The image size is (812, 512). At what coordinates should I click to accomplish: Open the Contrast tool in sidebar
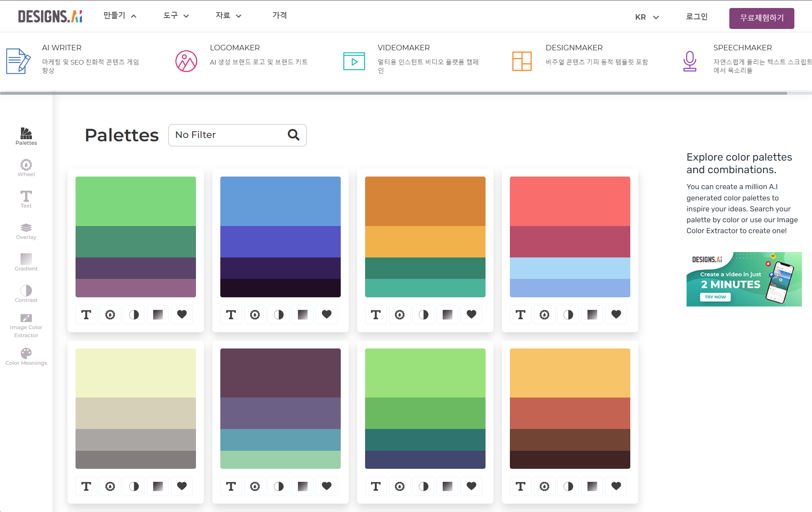[x=26, y=294]
